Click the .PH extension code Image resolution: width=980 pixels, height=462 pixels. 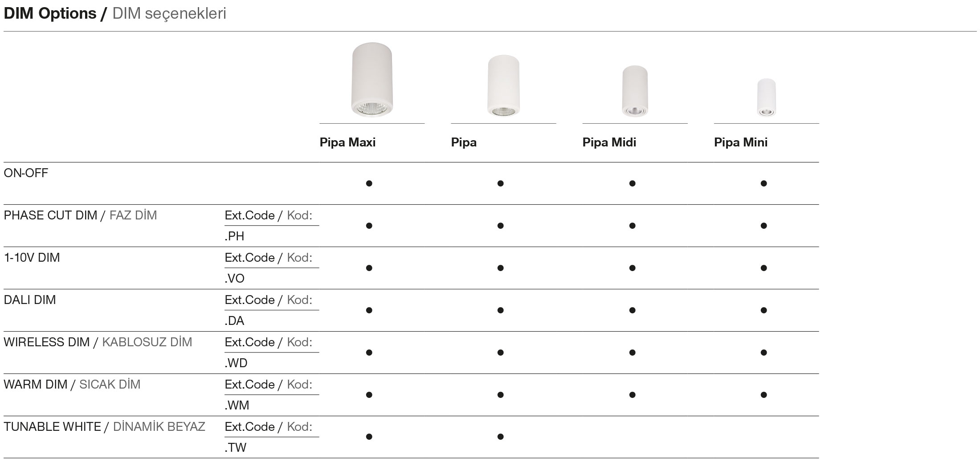tap(235, 236)
